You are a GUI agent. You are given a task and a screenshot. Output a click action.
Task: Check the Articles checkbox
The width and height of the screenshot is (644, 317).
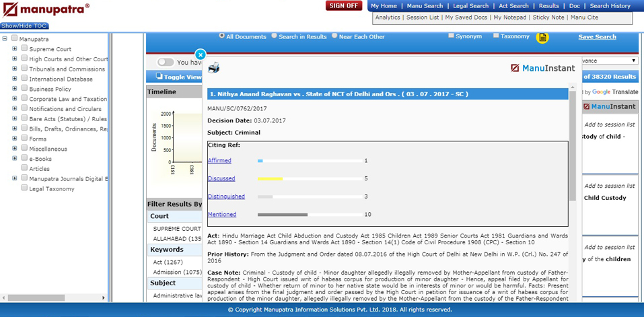coord(24,168)
